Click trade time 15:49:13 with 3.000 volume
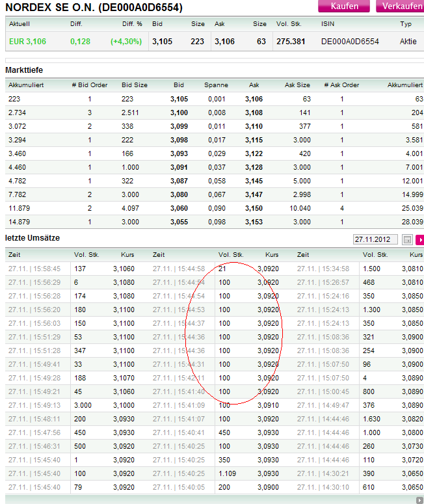This screenshot has width=424, height=504. [34, 405]
